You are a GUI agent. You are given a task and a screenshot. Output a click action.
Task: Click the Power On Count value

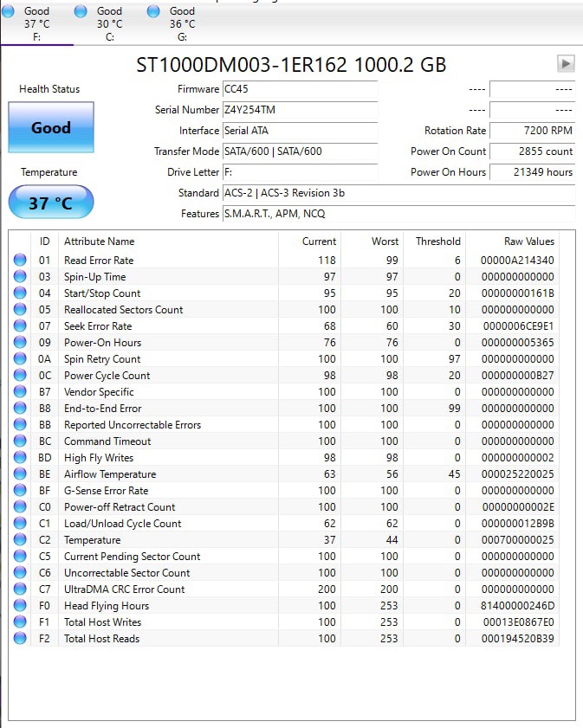click(x=533, y=151)
